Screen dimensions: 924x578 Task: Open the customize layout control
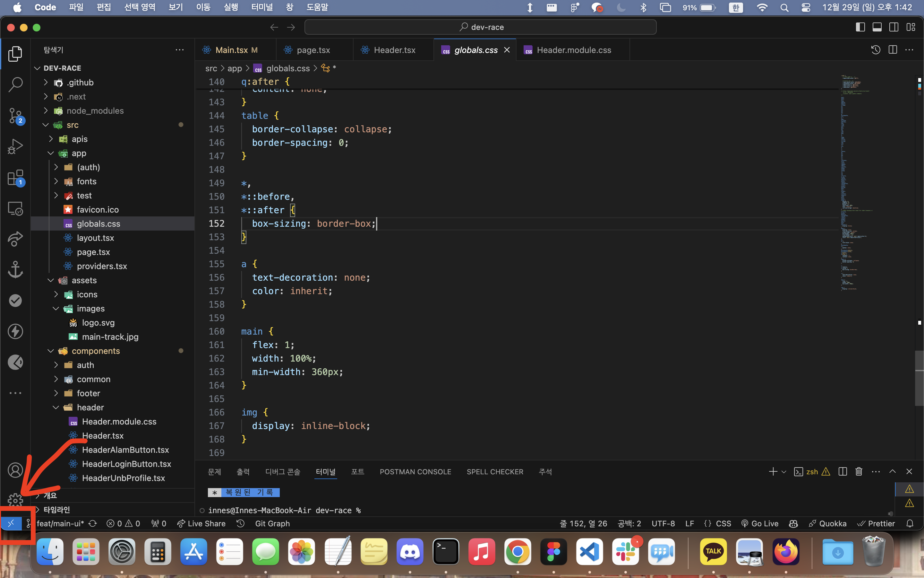[911, 27]
